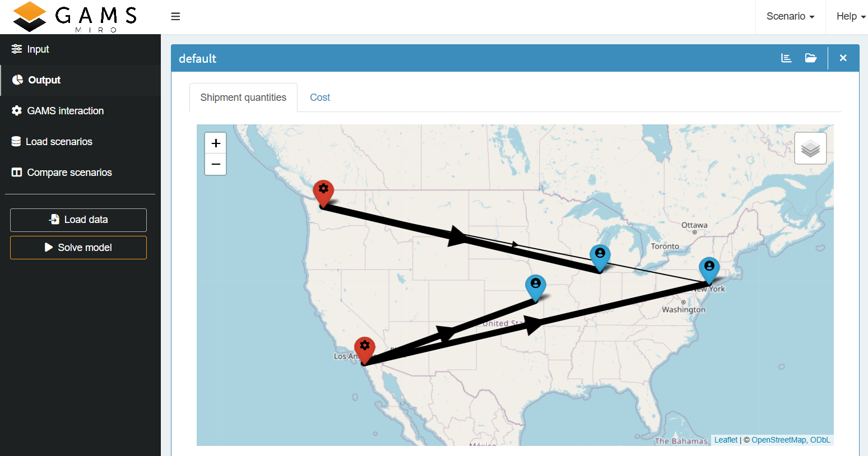Open the Compare scenarios section

pyautogui.click(x=68, y=172)
